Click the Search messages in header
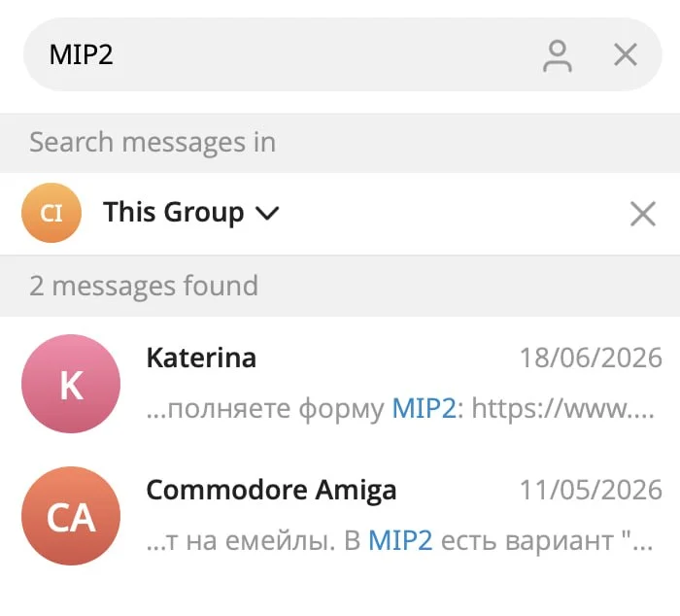The width and height of the screenshot is (680, 616). coord(153,142)
